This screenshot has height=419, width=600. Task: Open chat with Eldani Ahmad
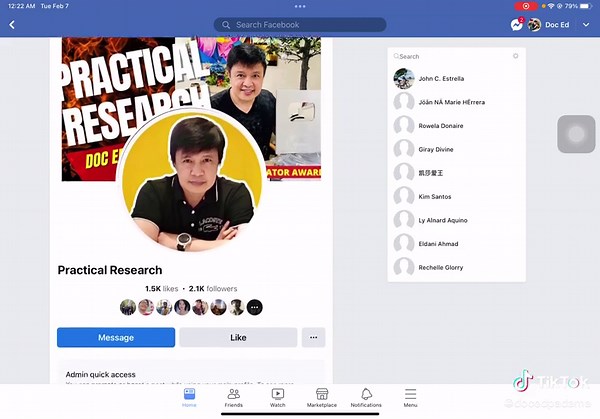pyautogui.click(x=457, y=244)
